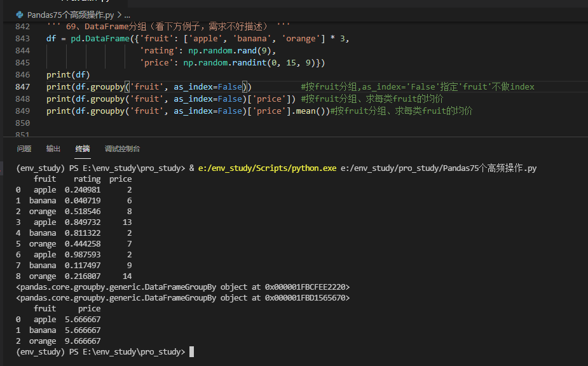Click orange mean value 9.666667
Screen dimensions: 588x366
click(x=83, y=341)
